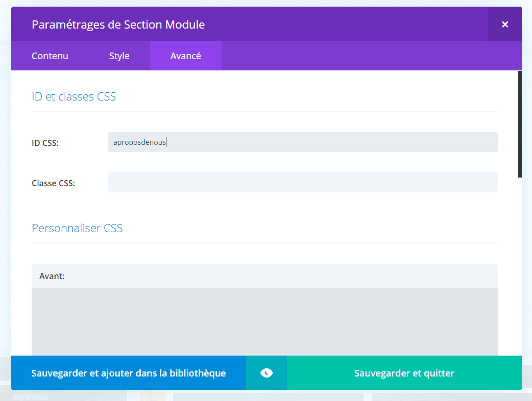Image resolution: width=532 pixels, height=401 pixels.
Task: Click the ID et classes CSS heading
Action: [x=74, y=96]
